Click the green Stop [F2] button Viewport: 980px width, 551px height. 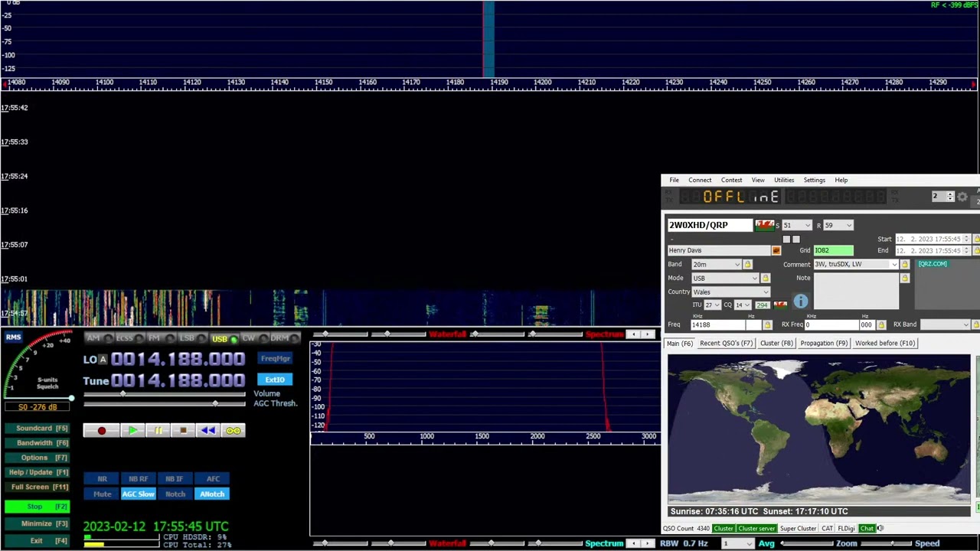point(37,507)
